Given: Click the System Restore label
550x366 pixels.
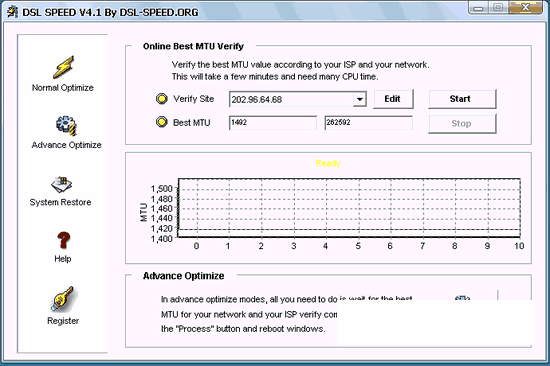Looking at the screenshot, I should [x=60, y=202].
